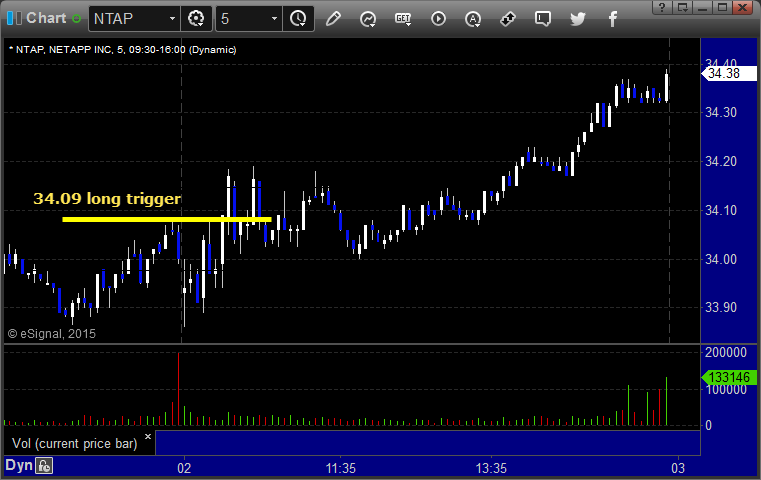Click the 03 date axis label
The height and width of the screenshot is (480, 761).
tap(678, 468)
